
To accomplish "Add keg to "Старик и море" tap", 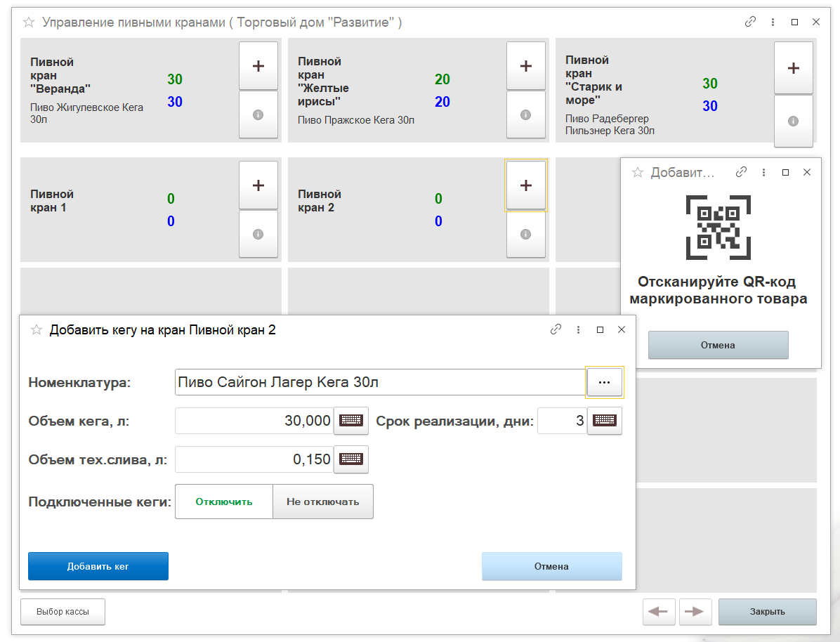I will click(x=793, y=68).
